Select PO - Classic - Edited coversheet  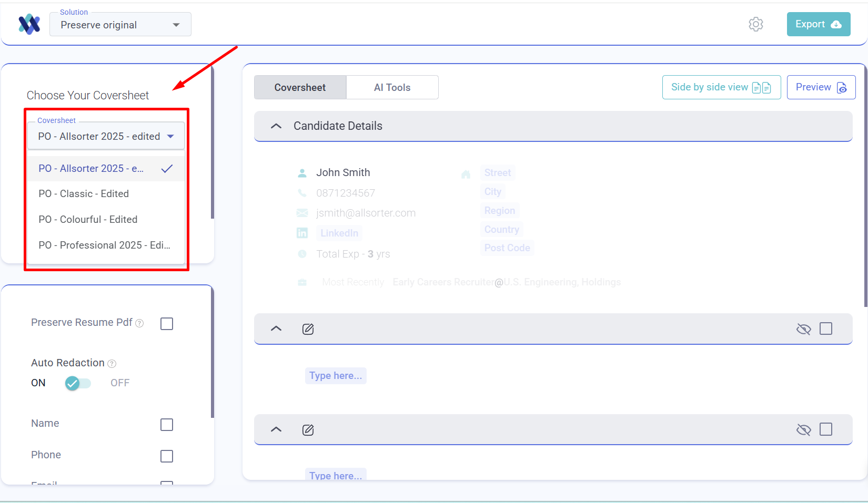click(84, 194)
